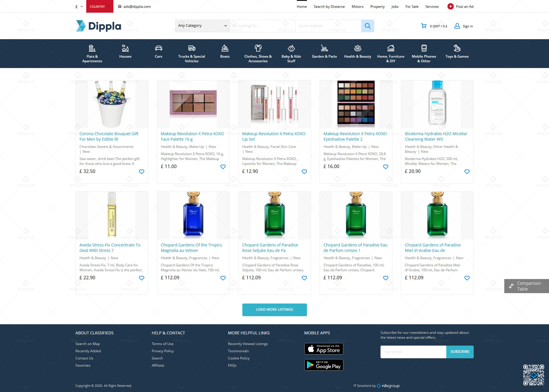Click the Dippla logo
This screenshot has height=392, width=549.
(x=98, y=26)
